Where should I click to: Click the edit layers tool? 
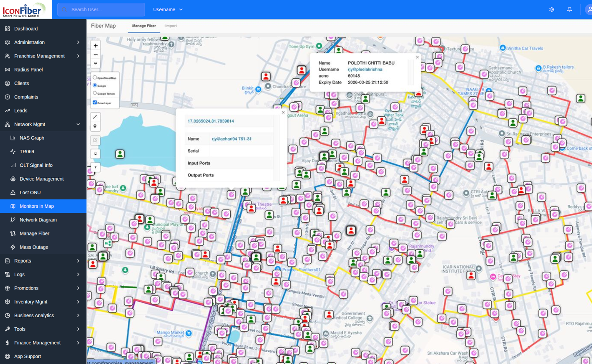coord(95,140)
